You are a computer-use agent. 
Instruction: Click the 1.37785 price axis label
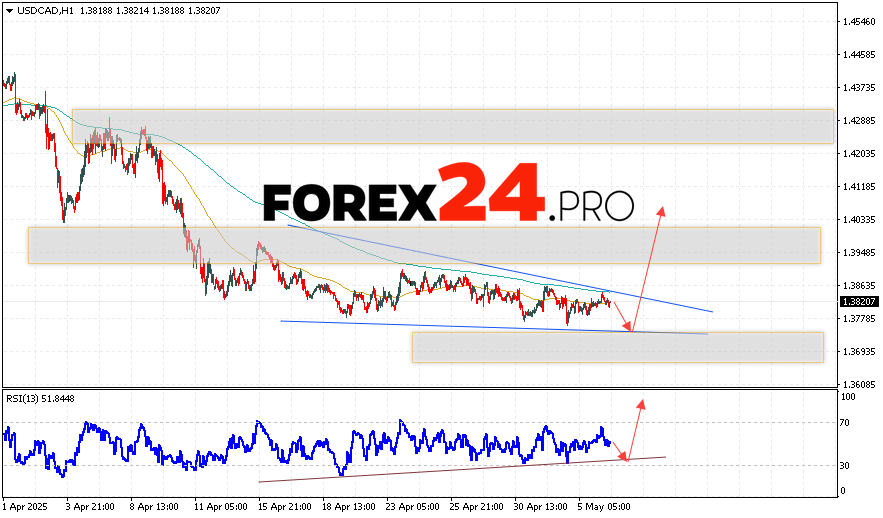click(x=859, y=319)
